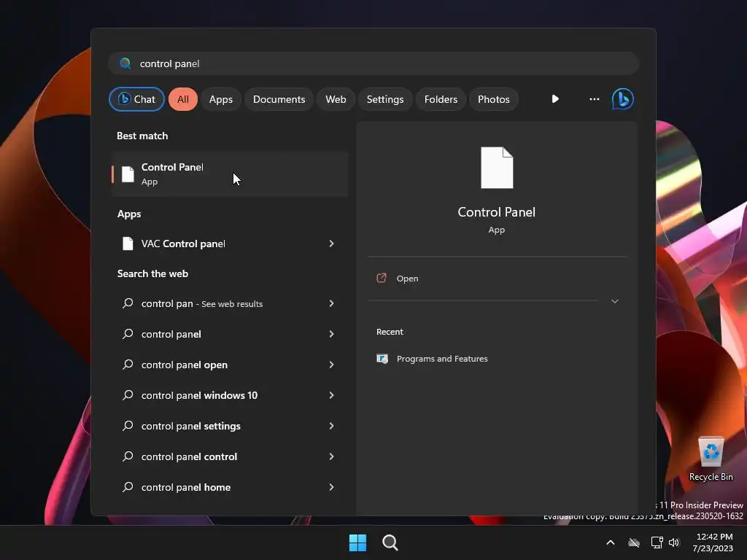Select the Chat filter tab

(x=136, y=99)
